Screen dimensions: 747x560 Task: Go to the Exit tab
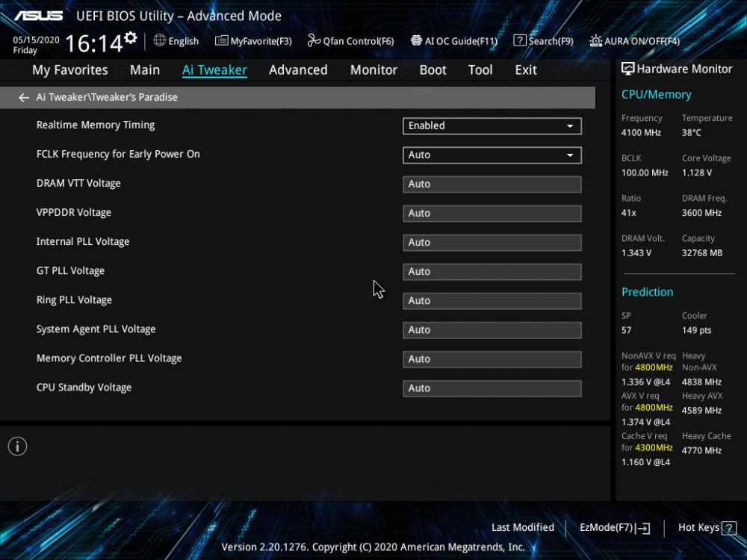click(526, 70)
